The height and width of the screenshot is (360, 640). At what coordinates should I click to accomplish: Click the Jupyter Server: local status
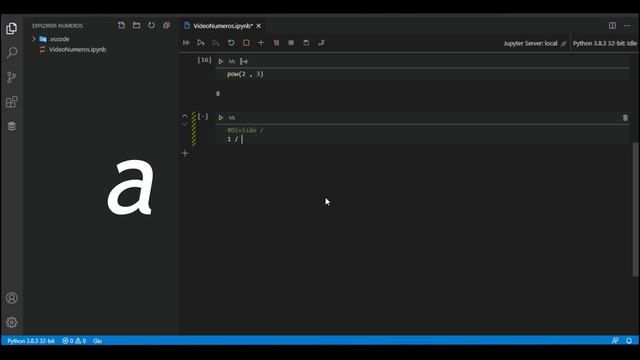534,43
